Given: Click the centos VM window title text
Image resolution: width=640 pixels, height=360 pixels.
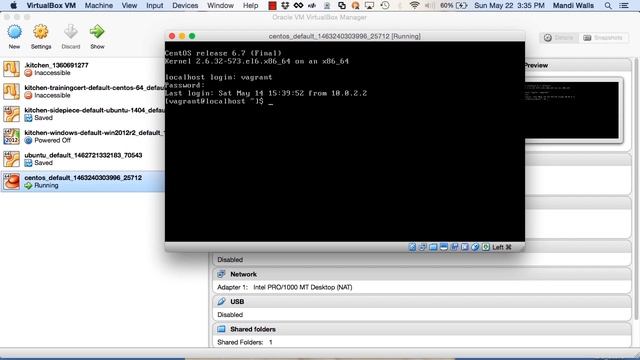Looking at the screenshot, I should click(344, 36).
